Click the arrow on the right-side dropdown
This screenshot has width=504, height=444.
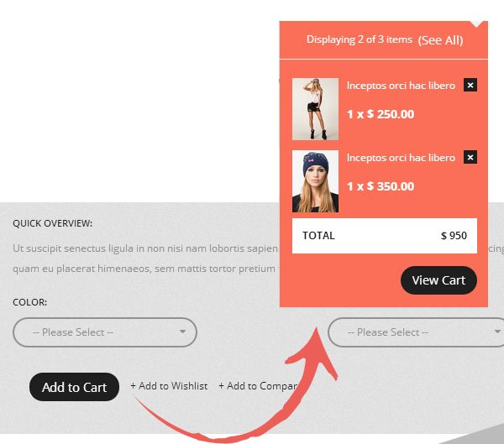click(497, 332)
